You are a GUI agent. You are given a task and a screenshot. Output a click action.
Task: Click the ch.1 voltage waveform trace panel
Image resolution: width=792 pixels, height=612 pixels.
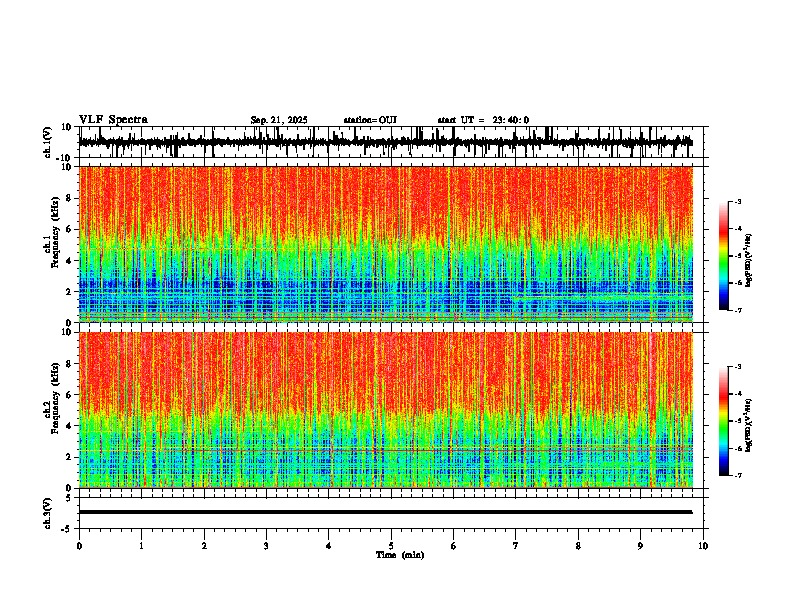pyautogui.click(x=393, y=142)
